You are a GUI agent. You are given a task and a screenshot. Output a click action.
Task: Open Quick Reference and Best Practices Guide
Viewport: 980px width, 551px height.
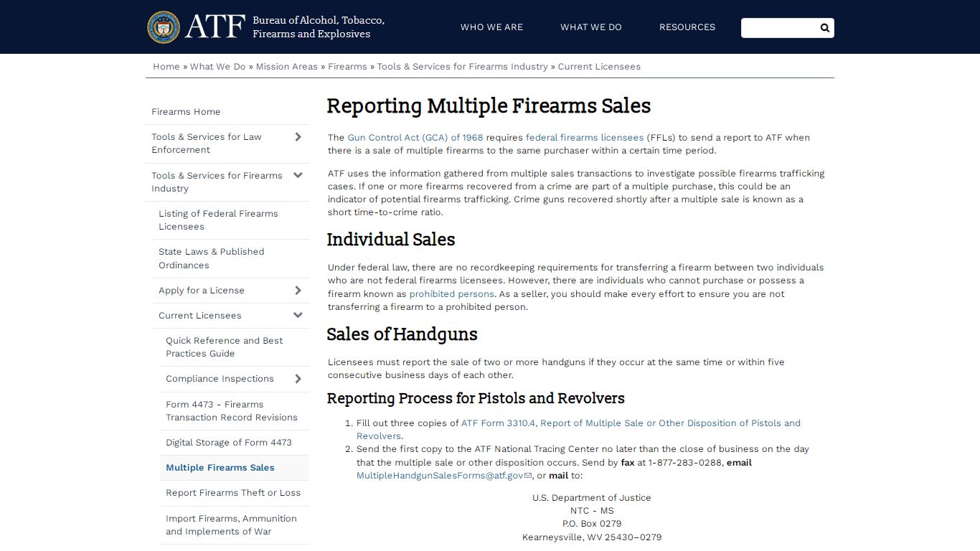(225, 347)
